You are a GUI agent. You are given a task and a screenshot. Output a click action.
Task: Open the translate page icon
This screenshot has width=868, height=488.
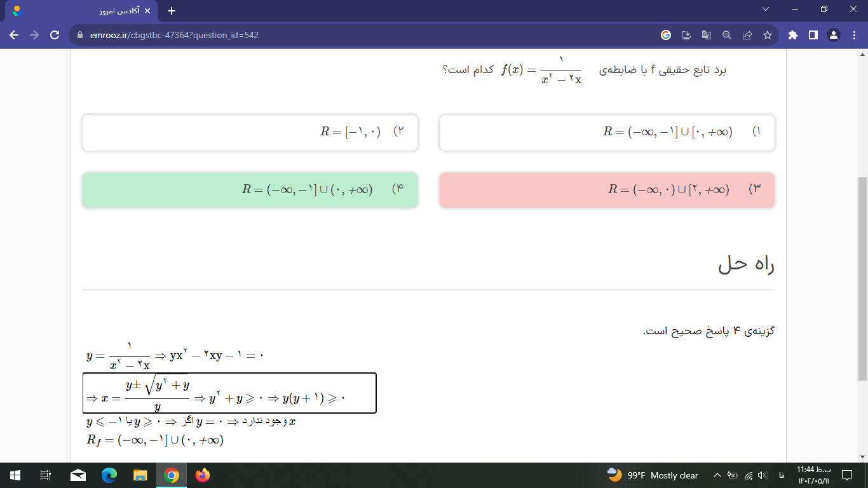pos(707,36)
